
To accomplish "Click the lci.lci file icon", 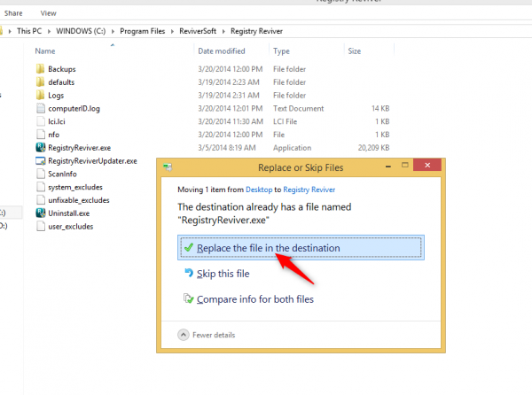I will [41, 121].
